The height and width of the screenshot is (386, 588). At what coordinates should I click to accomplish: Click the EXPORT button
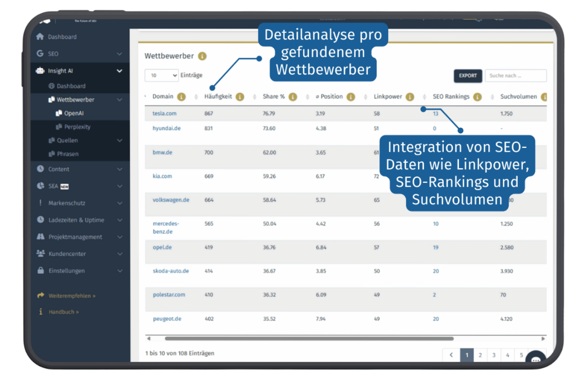click(468, 76)
